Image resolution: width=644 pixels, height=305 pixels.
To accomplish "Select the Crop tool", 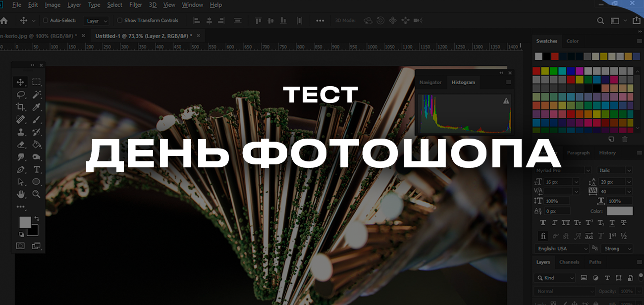I will coord(20,107).
